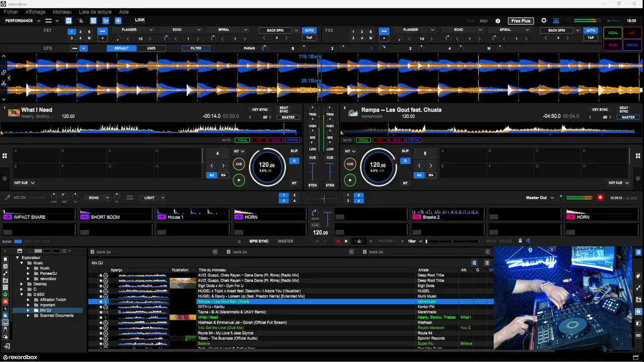Viewport: 644px width, 362px height.
Task: Select track 'Elgit Doda x Art - Dyin For U'
Action: pyautogui.click(x=220, y=286)
